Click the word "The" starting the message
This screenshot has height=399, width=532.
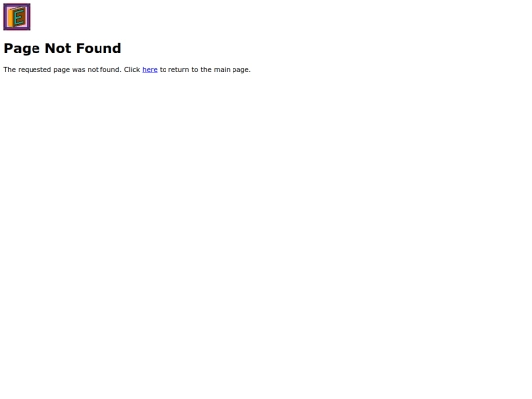tap(10, 69)
